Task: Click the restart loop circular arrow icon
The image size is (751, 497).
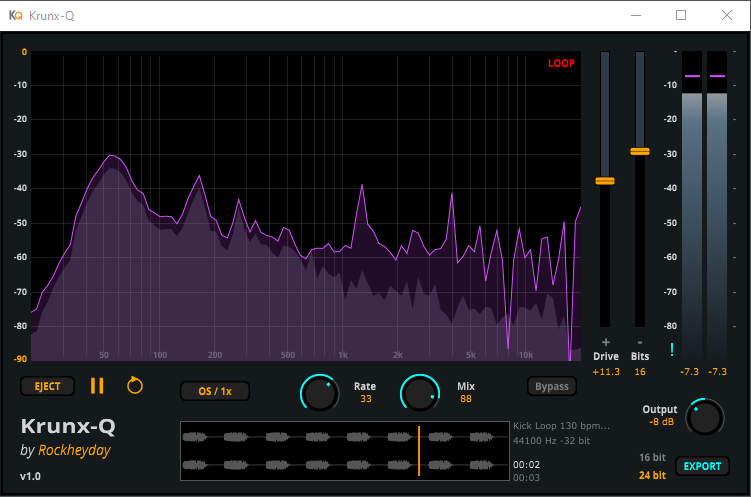Action: [x=135, y=385]
